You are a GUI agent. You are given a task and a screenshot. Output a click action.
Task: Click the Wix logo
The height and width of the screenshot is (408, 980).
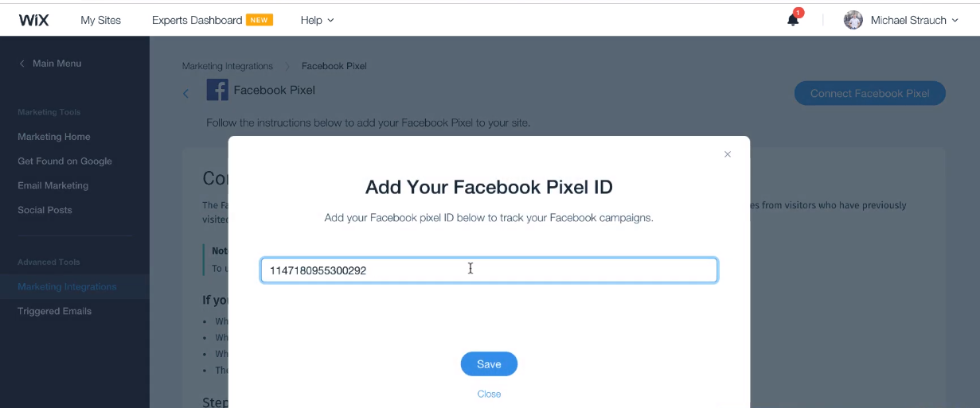coord(33,20)
